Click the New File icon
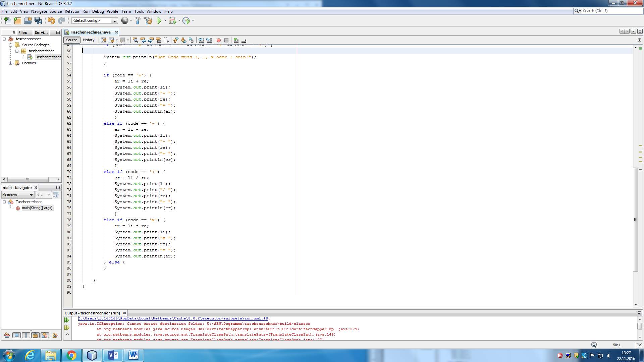The height and width of the screenshot is (362, 644). 7,21
